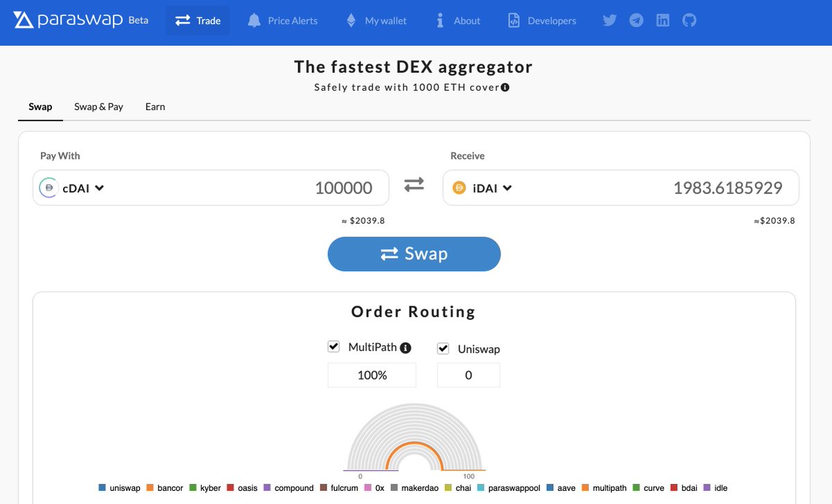Click the 0x legend swatch
This screenshot has width=832, height=504.
coord(367,488)
